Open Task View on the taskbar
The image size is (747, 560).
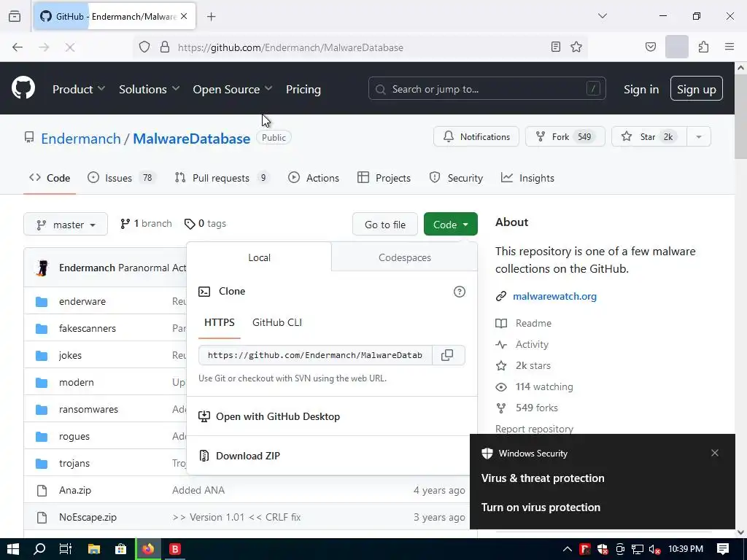(65, 549)
